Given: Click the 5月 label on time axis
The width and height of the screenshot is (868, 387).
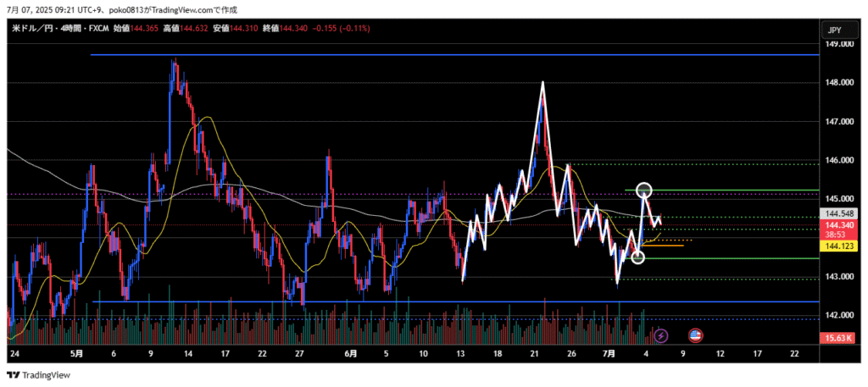Looking at the screenshot, I should coord(76,352).
